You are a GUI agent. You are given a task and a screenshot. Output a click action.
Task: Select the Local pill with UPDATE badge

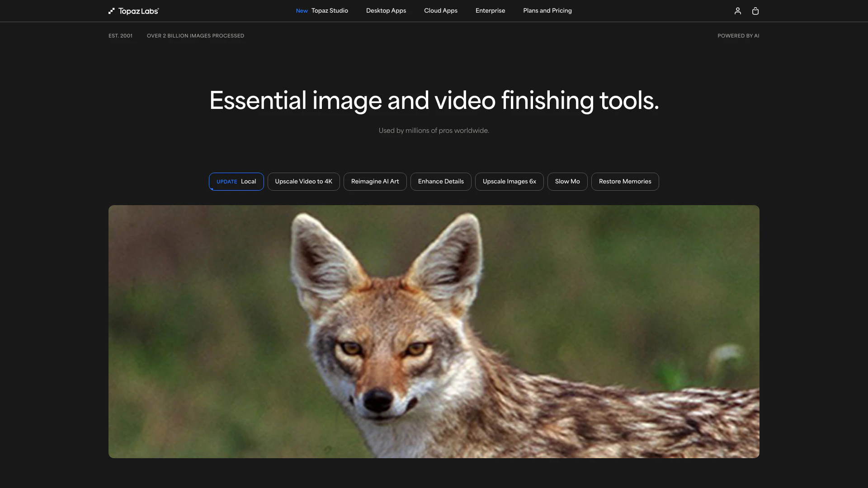pos(236,181)
